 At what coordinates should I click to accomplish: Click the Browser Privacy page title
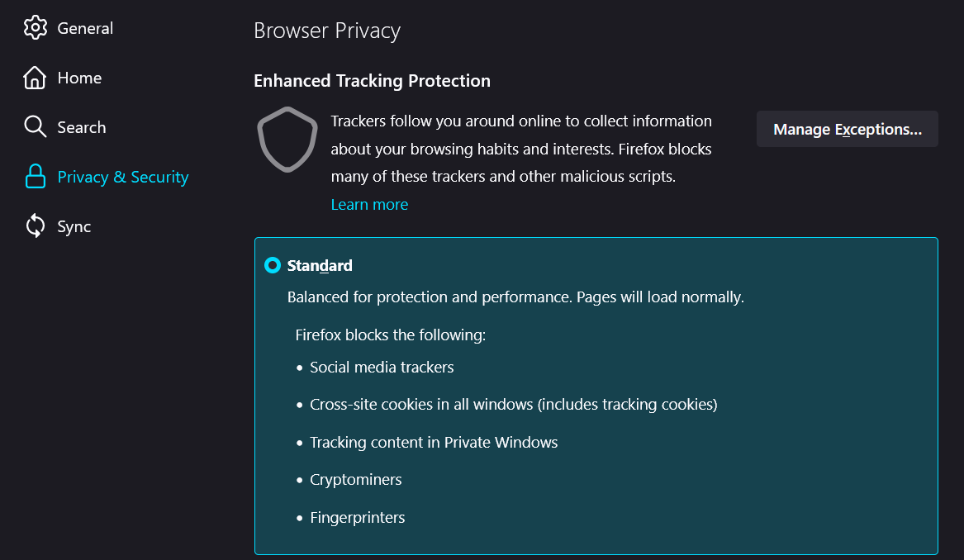click(x=327, y=31)
